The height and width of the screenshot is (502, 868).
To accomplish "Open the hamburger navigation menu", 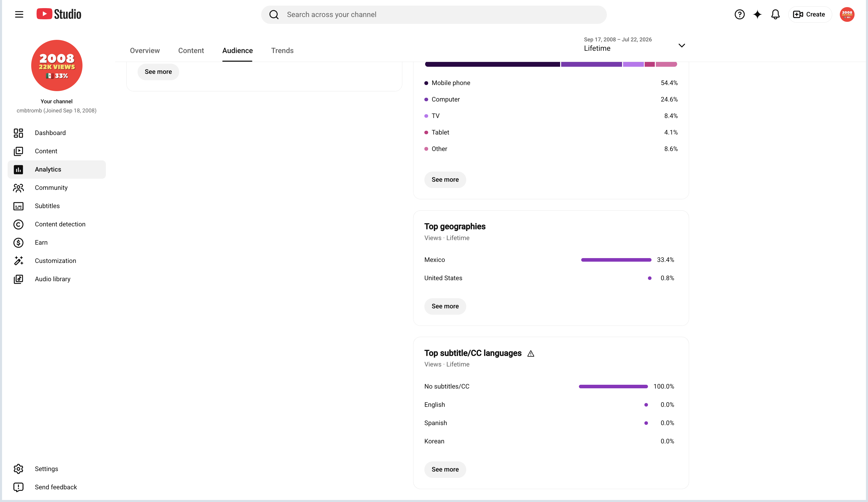I will [19, 14].
